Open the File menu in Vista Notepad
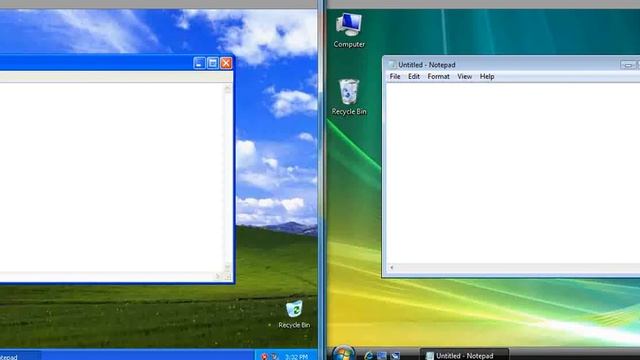 tap(395, 76)
